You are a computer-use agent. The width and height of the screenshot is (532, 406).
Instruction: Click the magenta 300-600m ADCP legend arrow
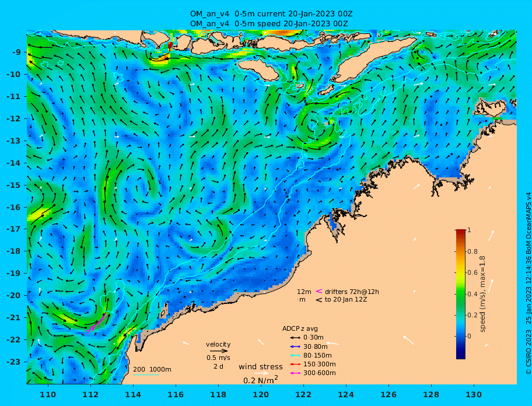pos(295,373)
